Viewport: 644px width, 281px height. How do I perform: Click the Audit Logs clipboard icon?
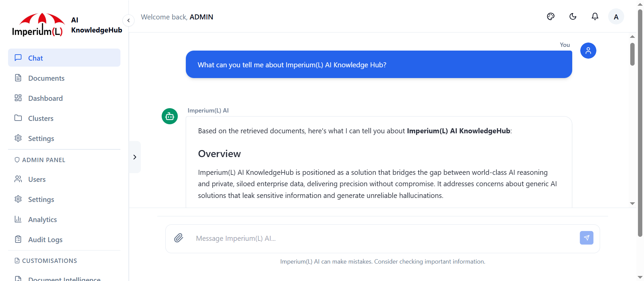pos(18,239)
